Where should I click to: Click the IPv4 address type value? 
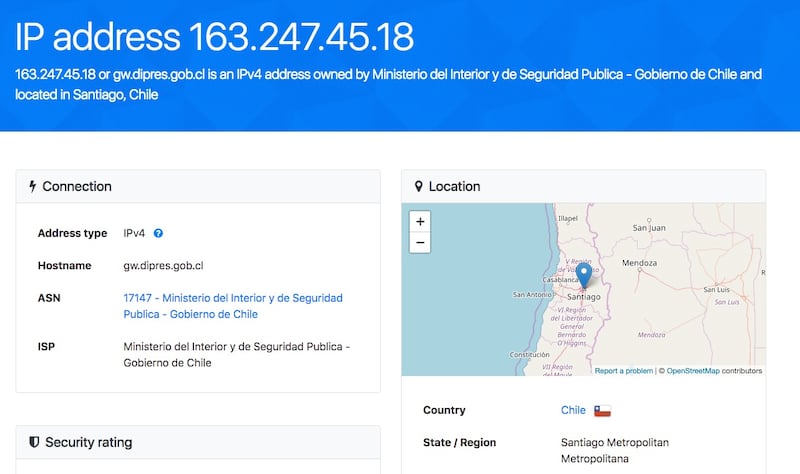point(134,233)
